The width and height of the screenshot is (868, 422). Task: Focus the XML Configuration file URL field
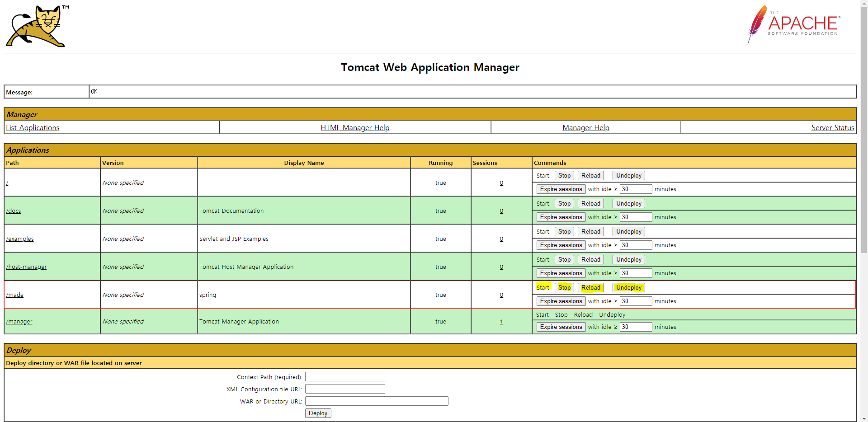click(345, 389)
